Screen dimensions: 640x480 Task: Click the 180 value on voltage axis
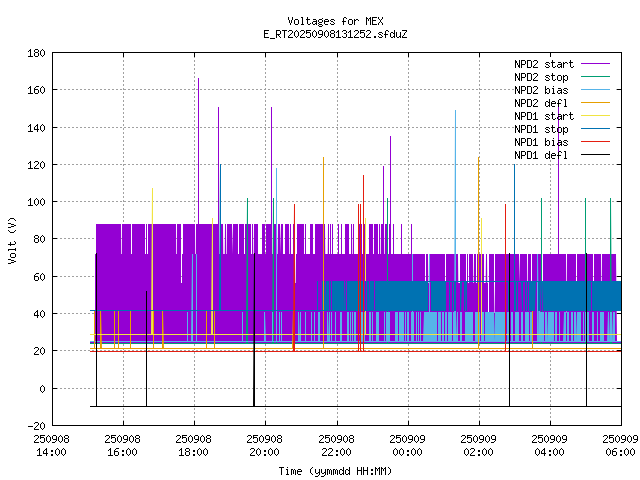[x=35, y=53]
